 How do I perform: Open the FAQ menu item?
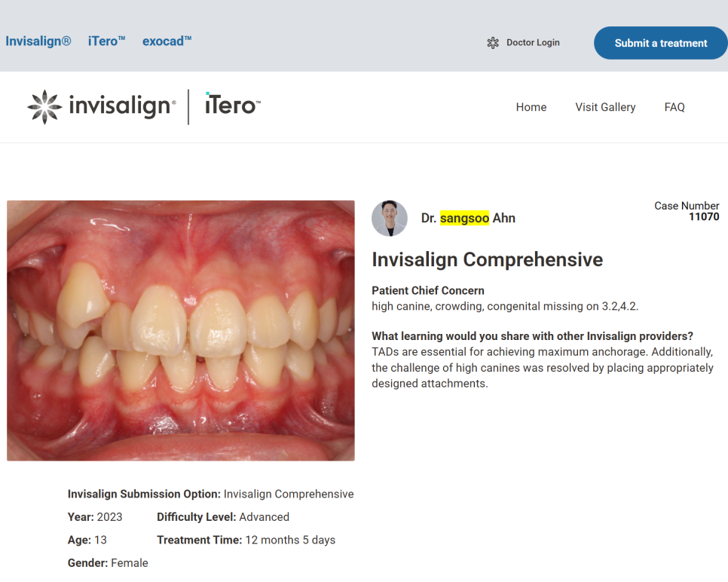pyautogui.click(x=674, y=107)
